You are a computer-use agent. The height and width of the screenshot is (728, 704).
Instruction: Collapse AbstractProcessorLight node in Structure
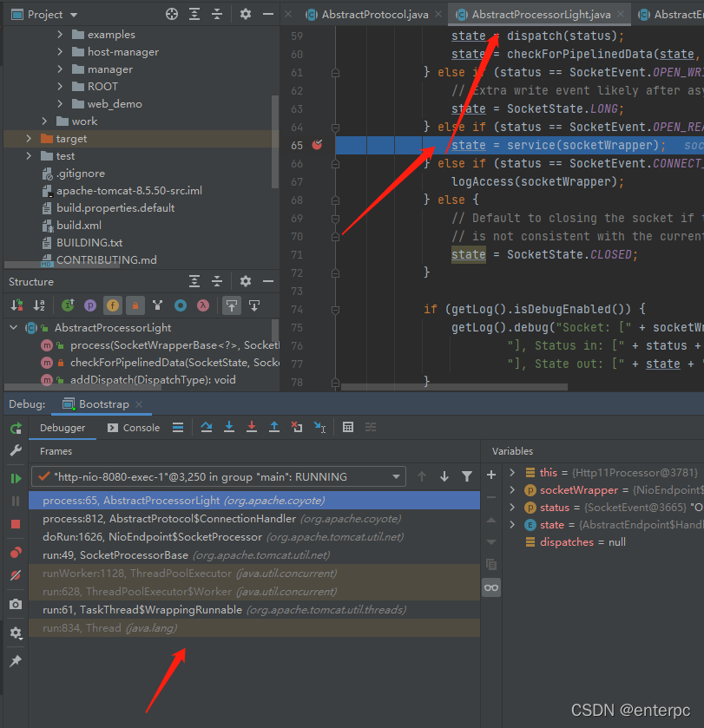tap(14, 327)
